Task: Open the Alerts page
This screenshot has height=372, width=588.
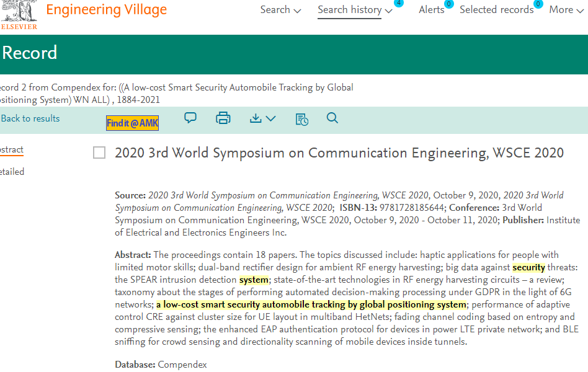Action: [431, 10]
